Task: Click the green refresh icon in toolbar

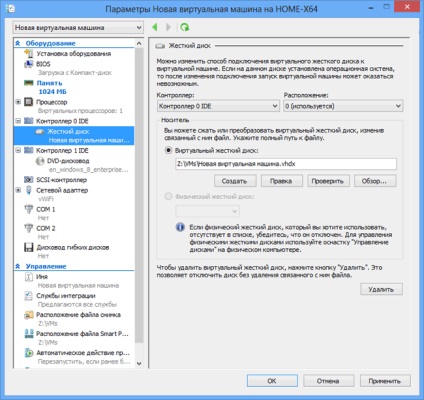Action: tap(184, 27)
